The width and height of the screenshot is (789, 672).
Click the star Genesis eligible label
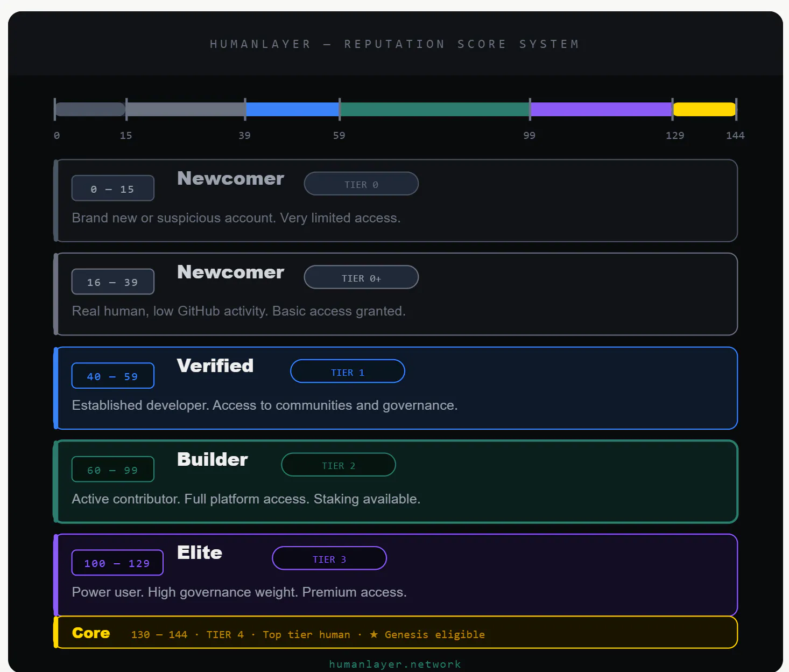click(x=427, y=635)
